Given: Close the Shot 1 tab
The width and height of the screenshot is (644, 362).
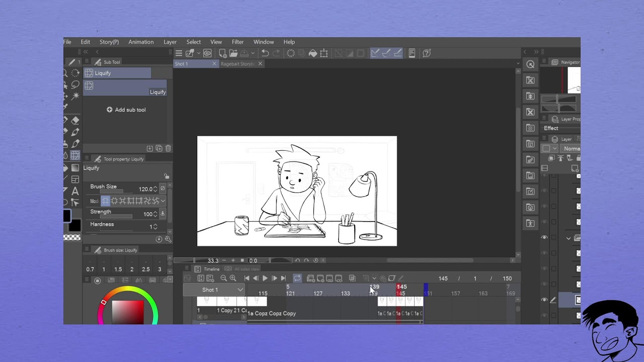Looking at the screenshot, I should [x=214, y=64].
